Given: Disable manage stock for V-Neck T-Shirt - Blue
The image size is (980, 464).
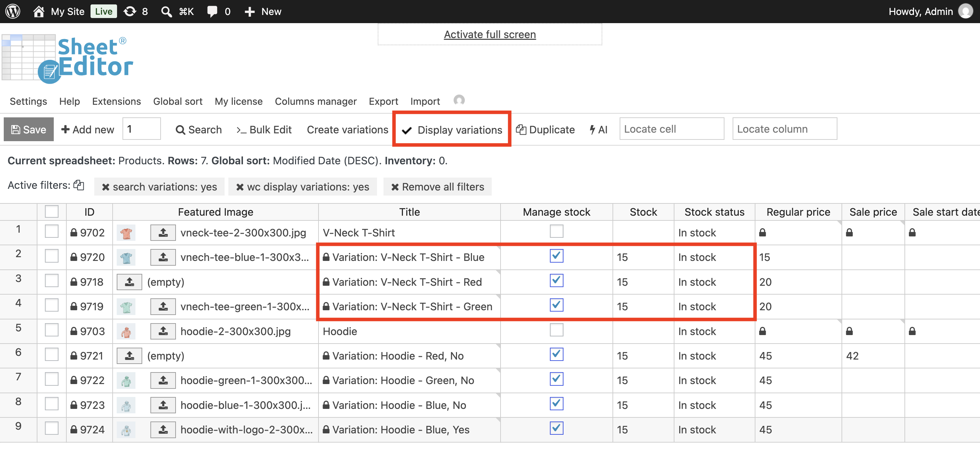Looking at the screenshot, I should point(556,256).
